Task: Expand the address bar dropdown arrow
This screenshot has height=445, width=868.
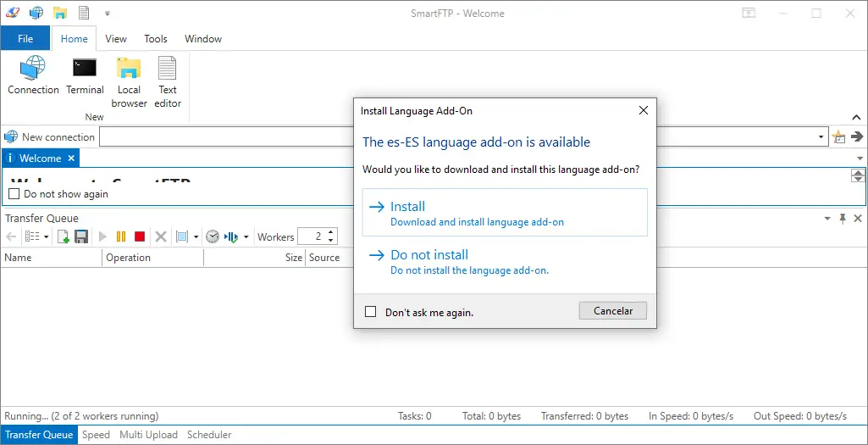Action: pyautogui.click(x=822, y=137)
